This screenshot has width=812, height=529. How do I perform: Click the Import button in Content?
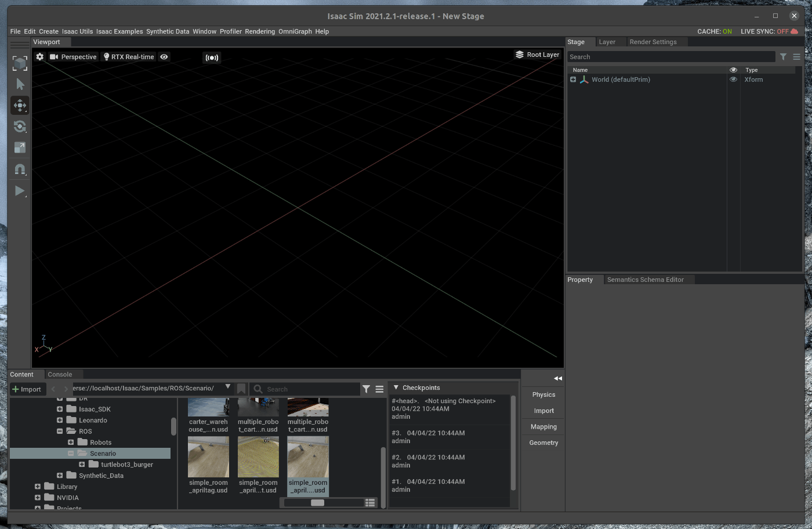pos(27,389)
